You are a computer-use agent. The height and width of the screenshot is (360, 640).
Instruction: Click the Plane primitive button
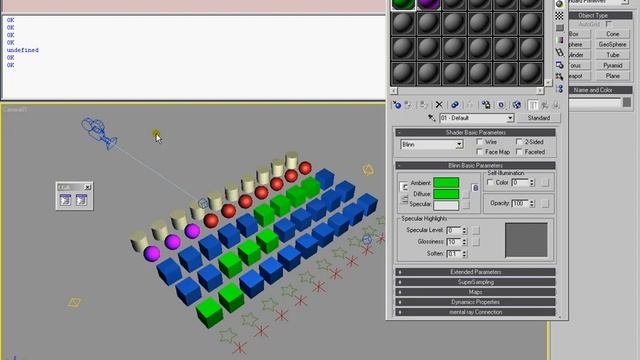pyautogui.click(x=613, y=76)
